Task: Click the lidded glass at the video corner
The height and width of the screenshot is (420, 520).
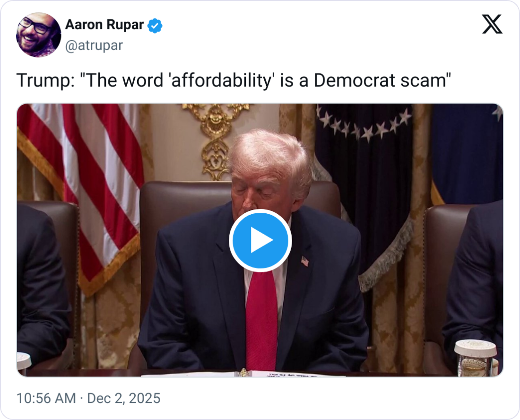Action: coord(476,359)
